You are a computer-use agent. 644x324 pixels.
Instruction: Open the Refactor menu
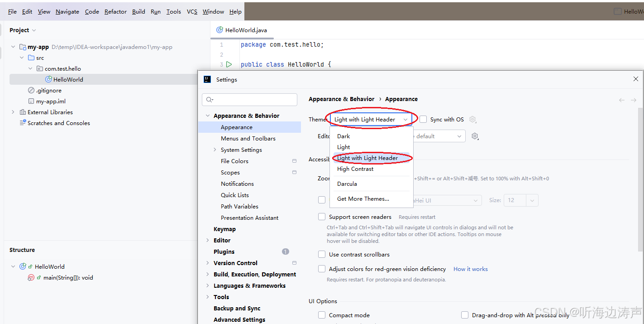115,12
